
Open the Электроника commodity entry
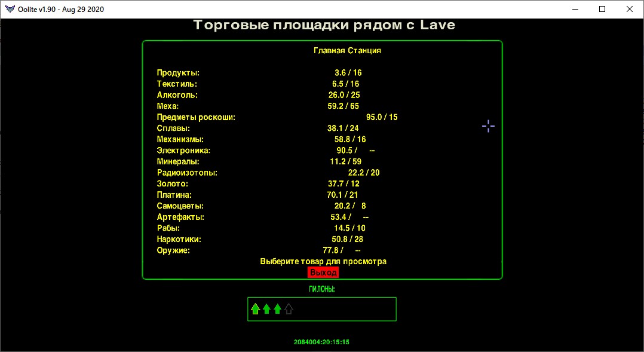point(183,151)
